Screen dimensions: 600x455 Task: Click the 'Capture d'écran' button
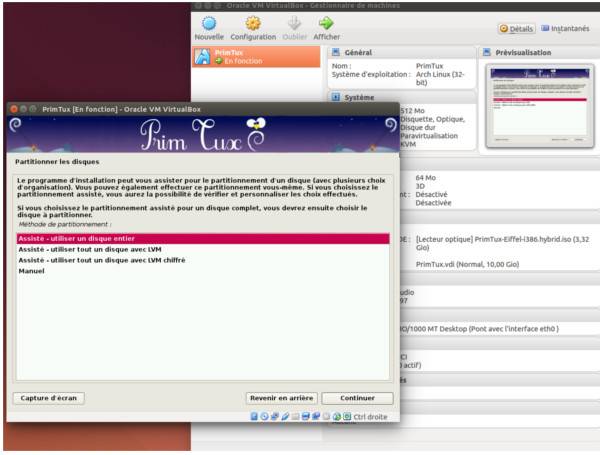49,398
